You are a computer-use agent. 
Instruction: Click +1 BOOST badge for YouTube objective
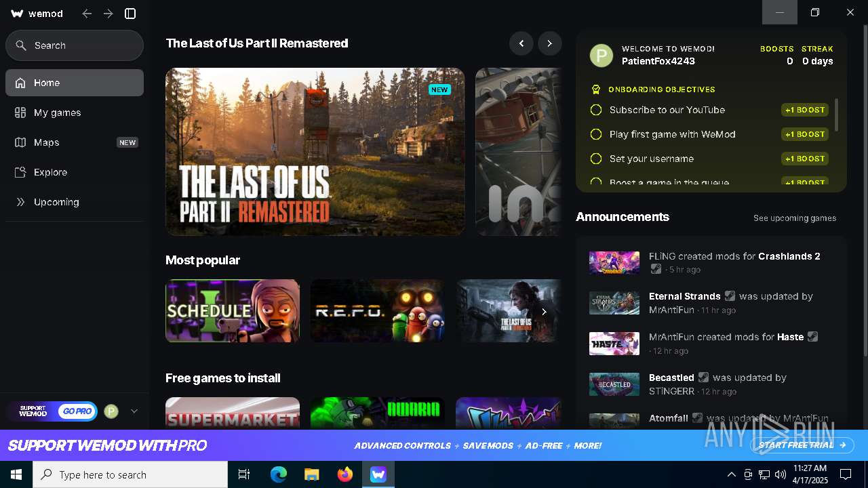[805, 110]
